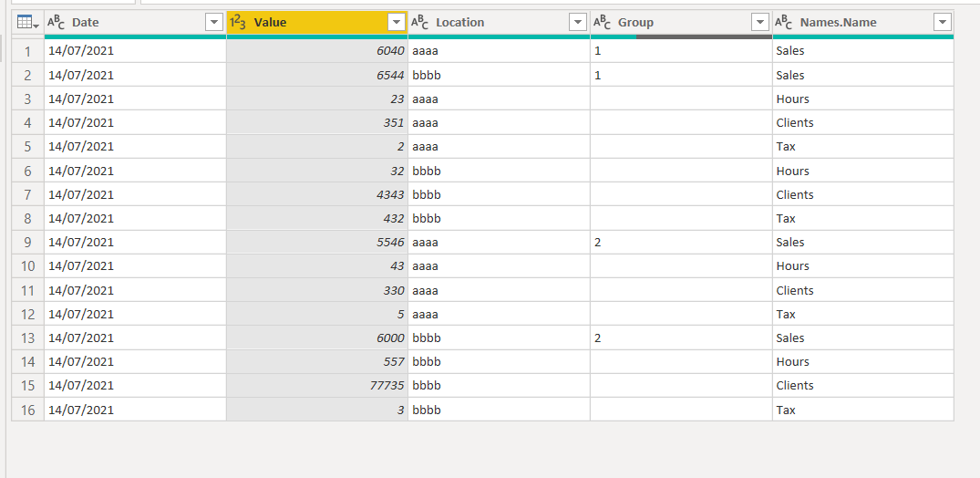Image resolution: width=980 pixels, height=478 pixels.
Task: Open the Value column filter dropdown
Action: pos(397,23)
